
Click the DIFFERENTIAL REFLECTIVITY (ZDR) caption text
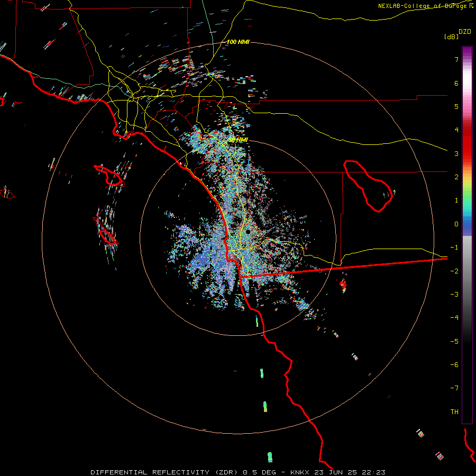click(x=165, y=472)
